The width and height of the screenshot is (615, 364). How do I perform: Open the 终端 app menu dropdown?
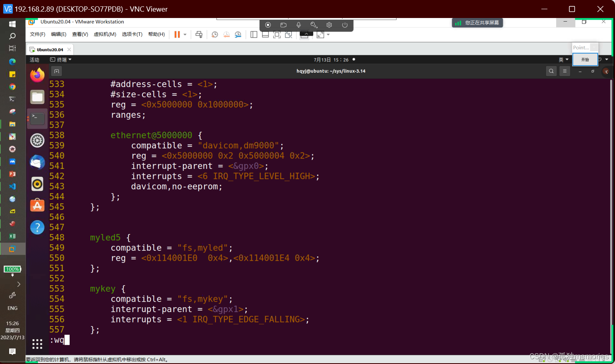[61, 60]
